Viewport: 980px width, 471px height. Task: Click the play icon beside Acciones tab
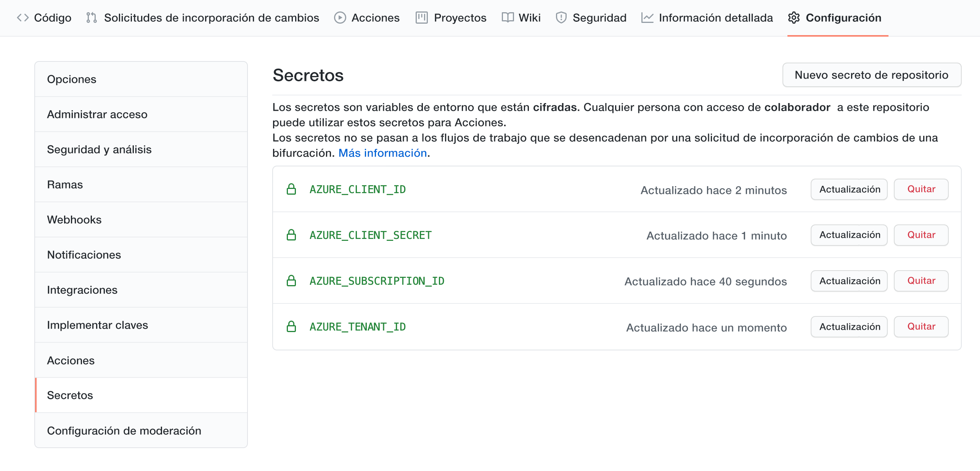(x=340, y=18)
